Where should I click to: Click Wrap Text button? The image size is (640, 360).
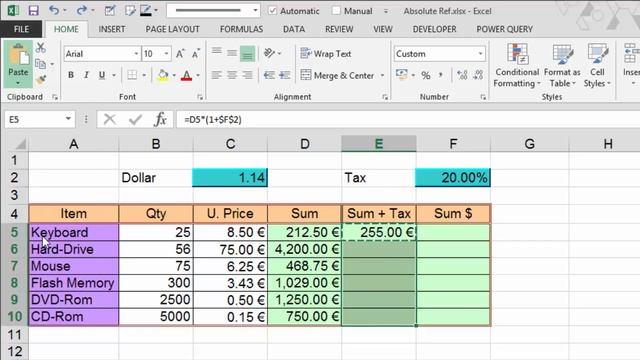coord(326,53)
